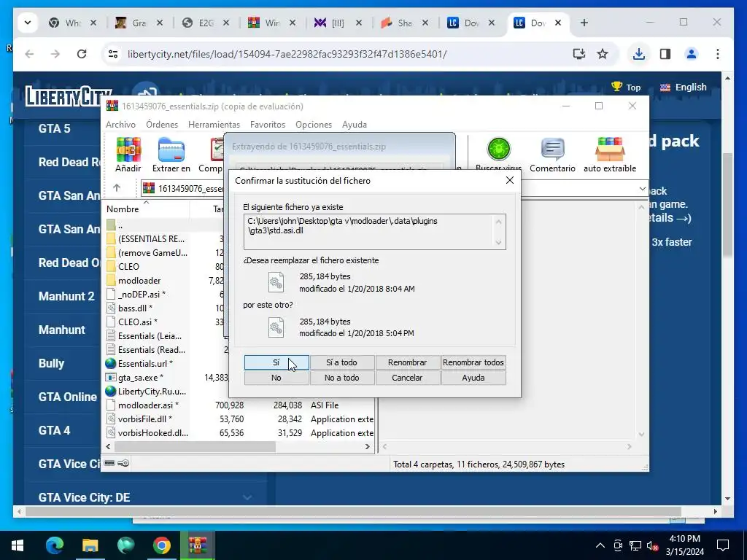Click the Renombrar button
This screenshot has width=747, height=560.
point(407,362)
